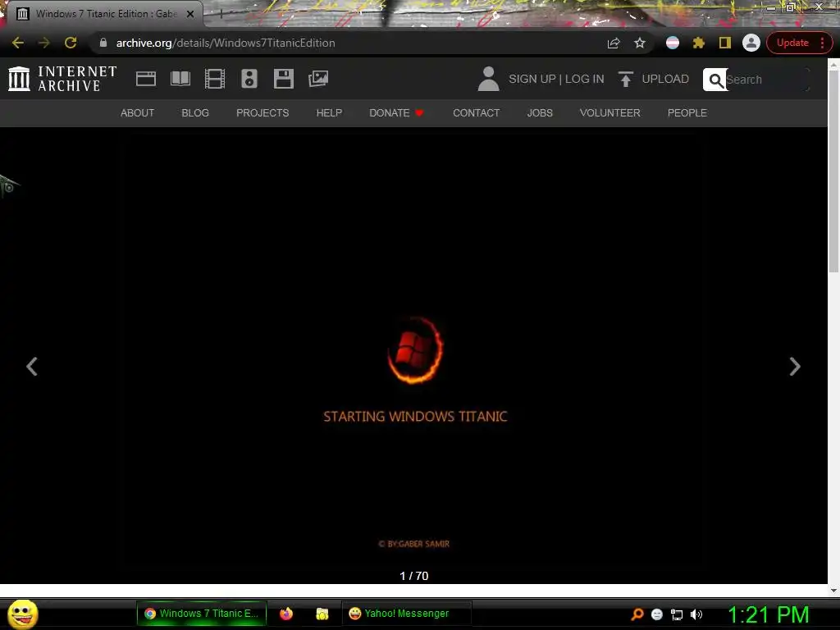Click the white face tray icon
Viewport: 840px width, 630px height.
pyautogui.click(x=657, y=614)
